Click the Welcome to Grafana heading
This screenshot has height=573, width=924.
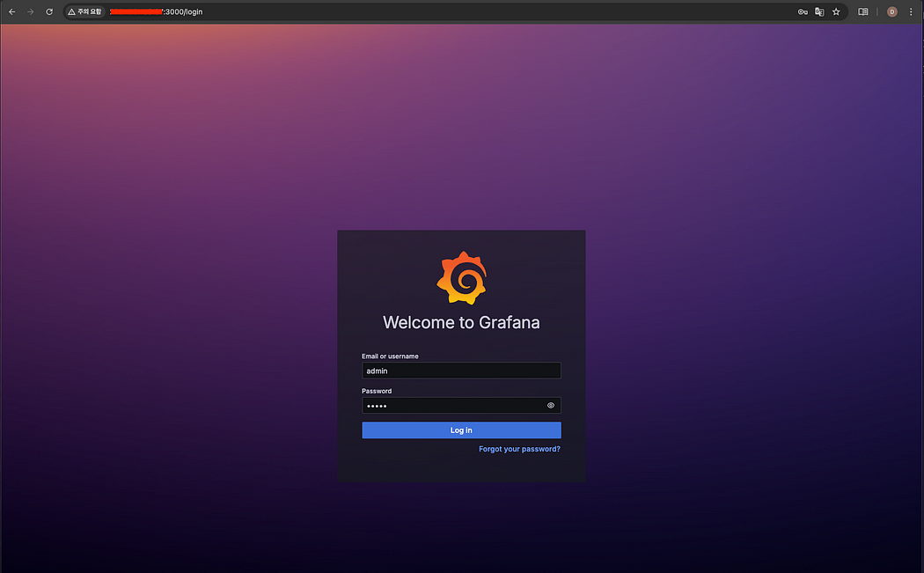point(461,322)
